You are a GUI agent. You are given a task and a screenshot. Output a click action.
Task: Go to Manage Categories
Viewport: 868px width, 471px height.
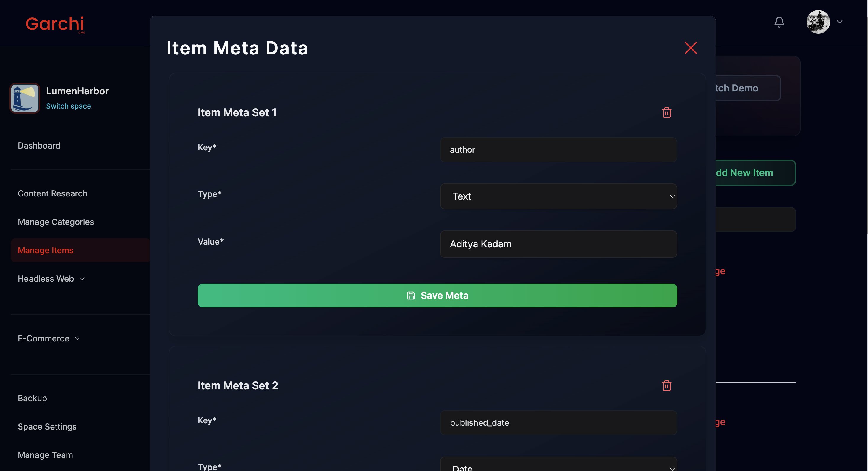(56, 222)
